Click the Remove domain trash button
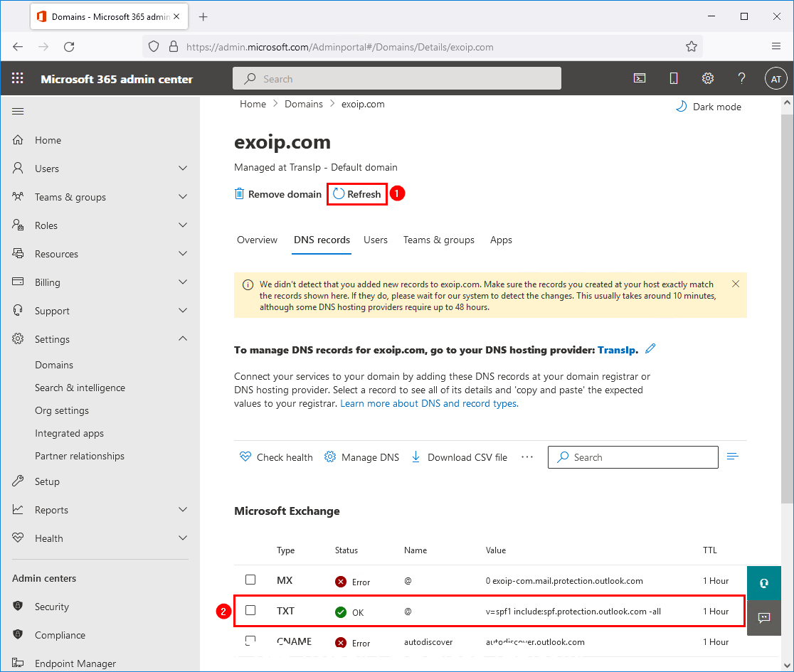The height and width of the screenshot is (672, 794). 278,194
